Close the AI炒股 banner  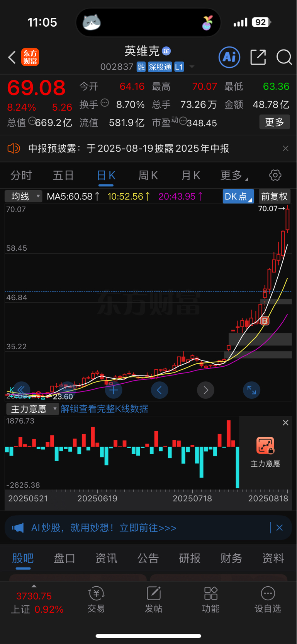pos(280,528)
